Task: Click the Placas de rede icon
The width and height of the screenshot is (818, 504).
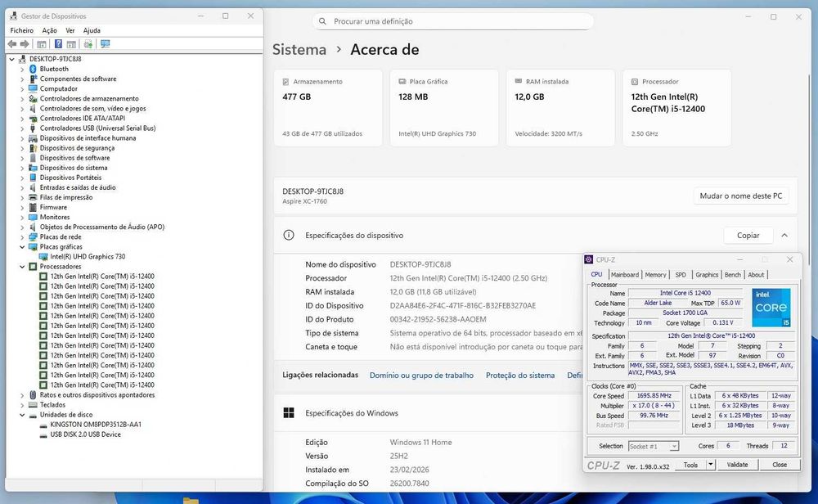Action: coord(33,237)
